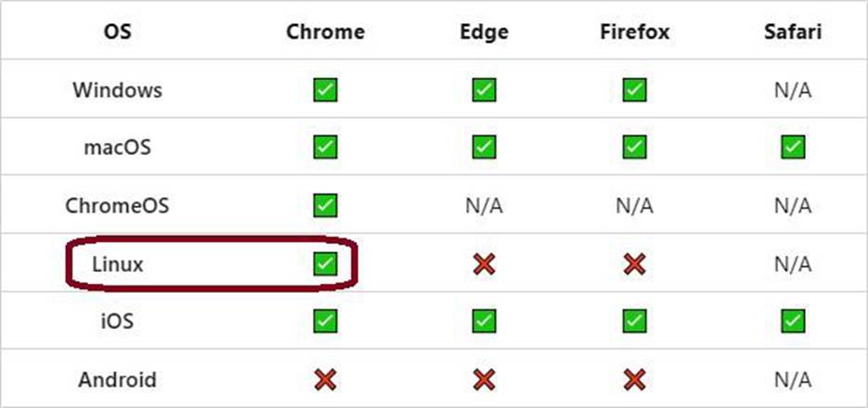Select the Android Firefox red X mark
This screenshot has width=868, height=408.
click(634, 379)
